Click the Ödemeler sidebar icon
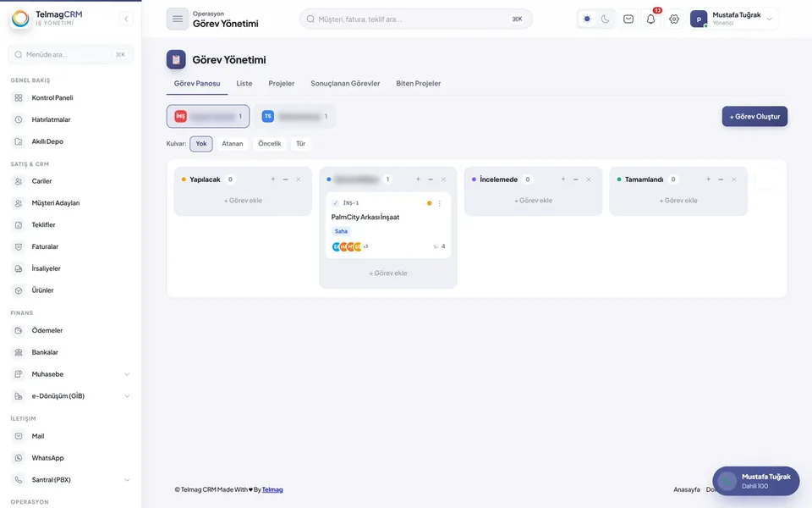The width and height of the screenshot is (812, 508). tap(19, 330)
